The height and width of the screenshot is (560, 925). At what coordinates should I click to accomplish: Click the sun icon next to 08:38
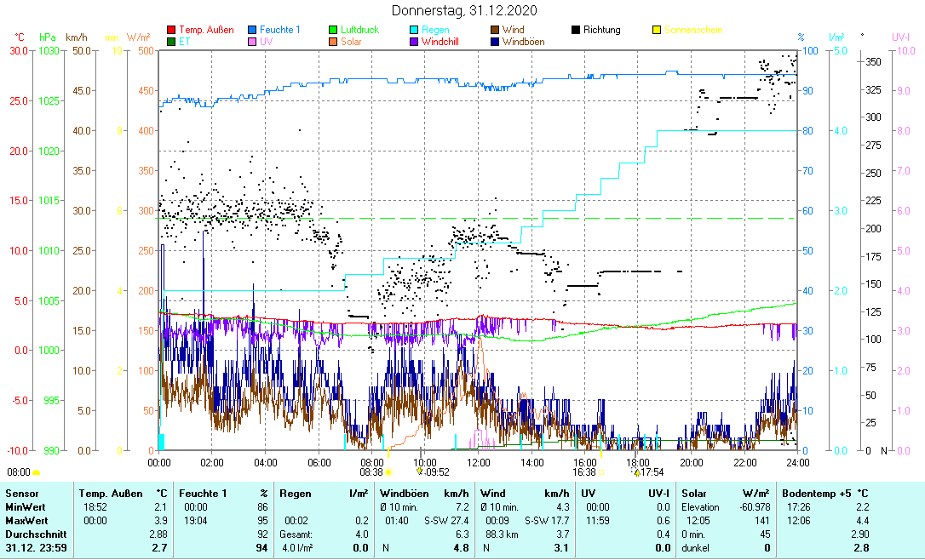coord(388,472)
